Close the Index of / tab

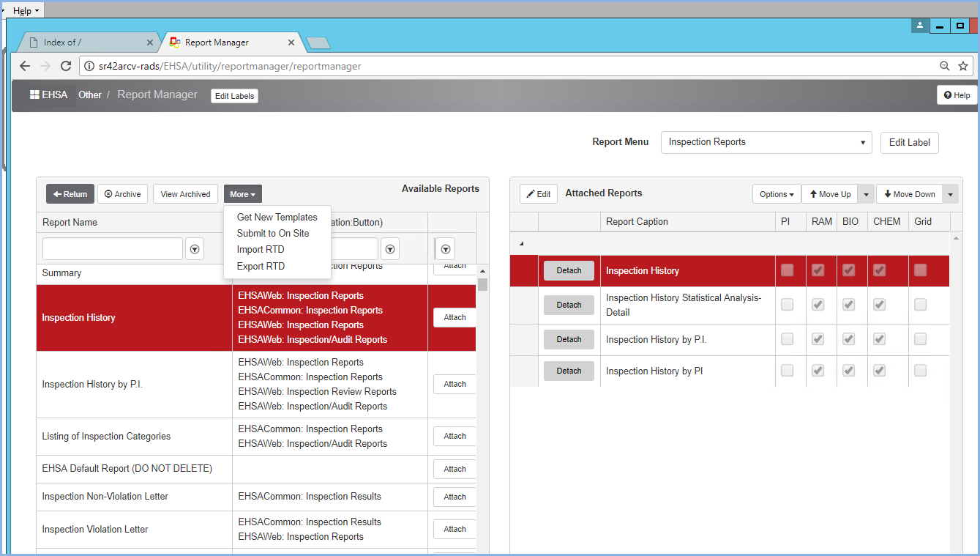click(x=150, y=42)
